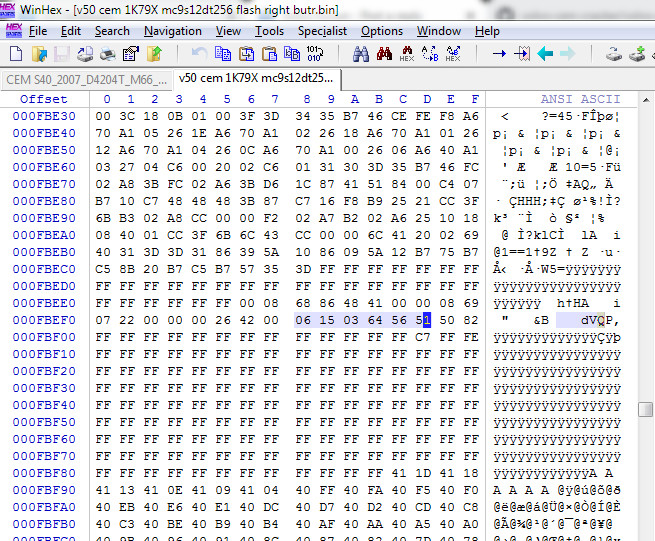The width and height of the screenshot is (655, 541).
Task: Click the Undo arrow icon
Action: [199, 54]
